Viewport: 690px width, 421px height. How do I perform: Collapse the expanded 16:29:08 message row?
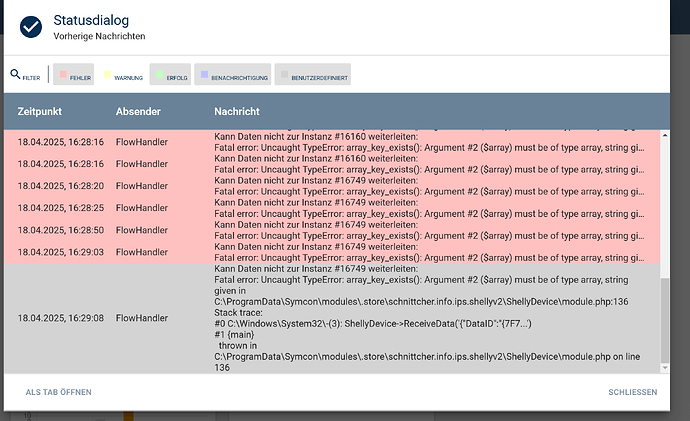coord(330,318)
